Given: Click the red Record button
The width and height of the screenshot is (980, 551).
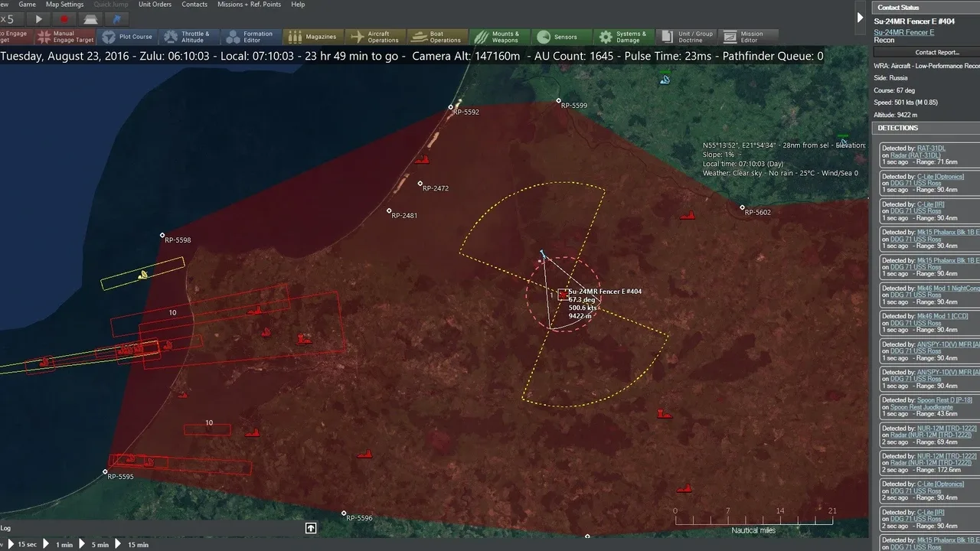Looking at the screenshot, I should coord(64,19).
